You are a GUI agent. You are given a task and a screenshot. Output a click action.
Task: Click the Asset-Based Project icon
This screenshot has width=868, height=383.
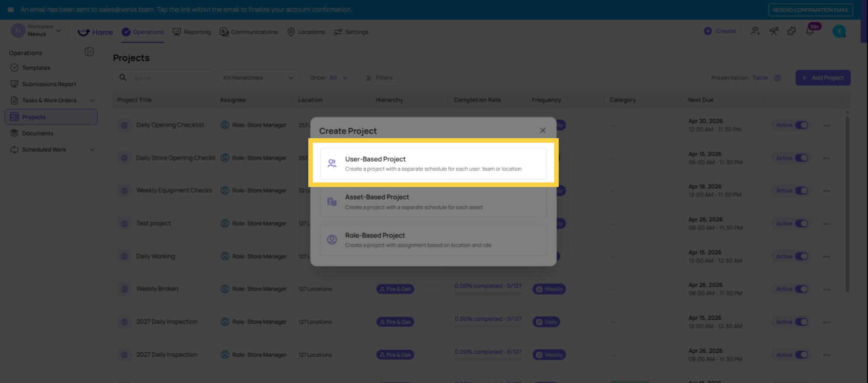pos(332,202)
